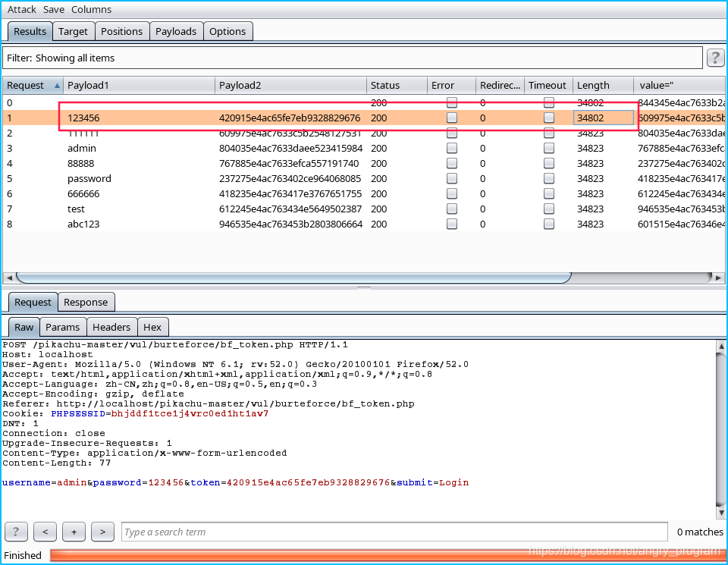Toggle Error checkbox in password row
The height and width of the screenshot is (565, 728).
tap(452, 178)
